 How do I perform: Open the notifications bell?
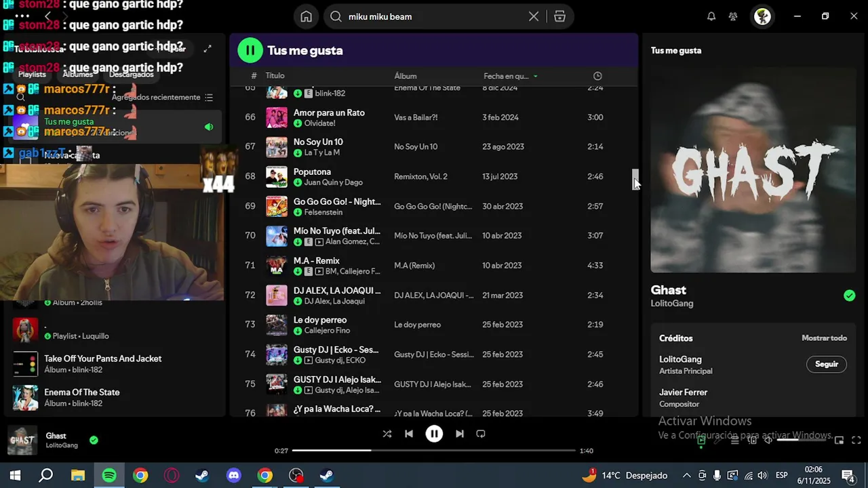711,16
